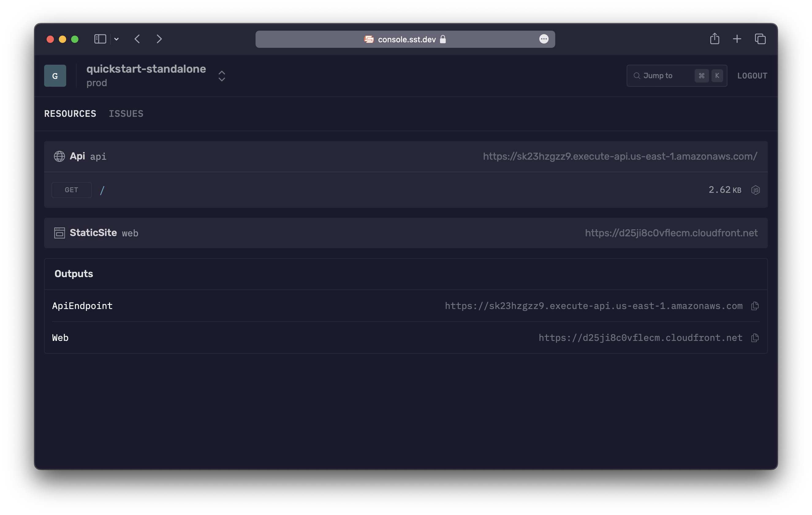This screenshot has height=515, width=812.
Task: Click the LOGOUT button
Action: pos(752,75)
